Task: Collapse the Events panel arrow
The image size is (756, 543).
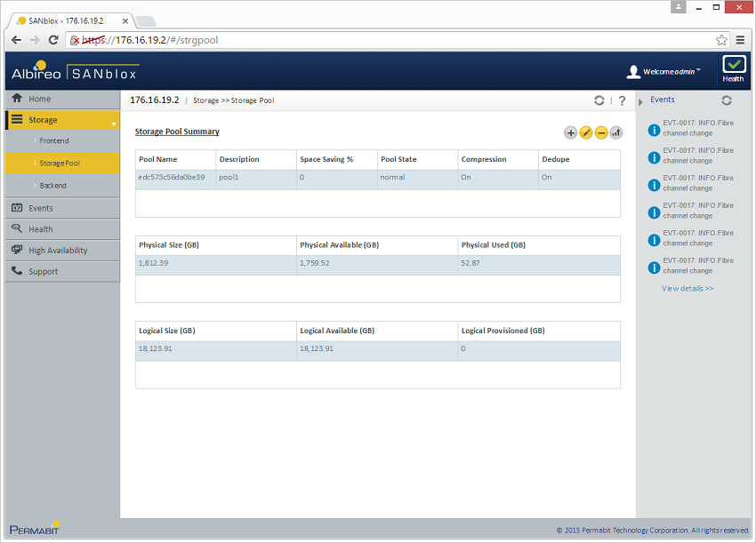Action: [x=640, y=102]
